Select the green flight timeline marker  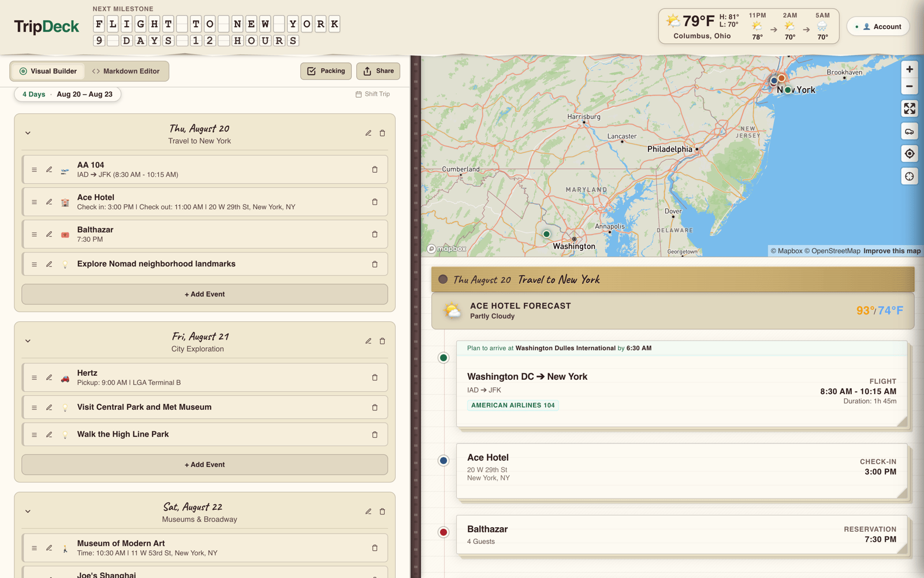coord(444,358)
